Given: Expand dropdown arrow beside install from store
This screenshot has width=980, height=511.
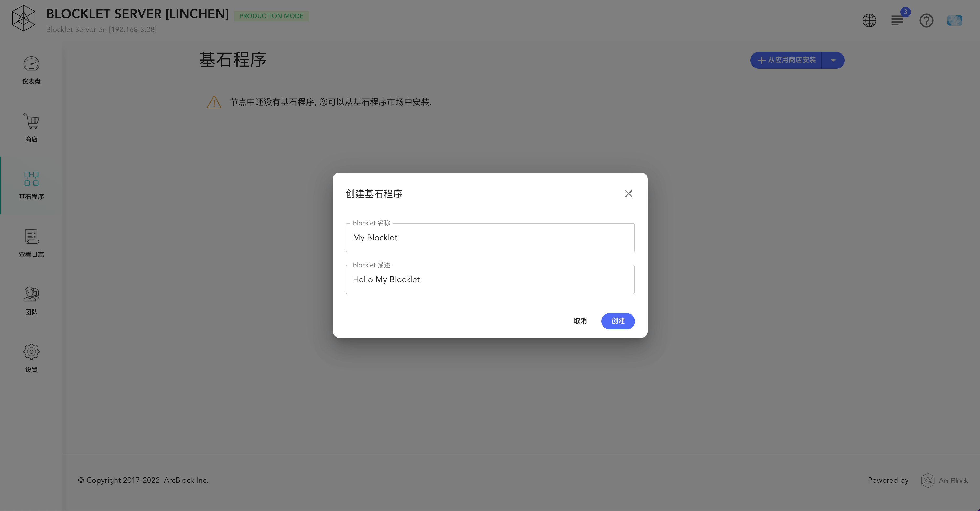Looking at the screenshot, I should (x=833, y=61).
